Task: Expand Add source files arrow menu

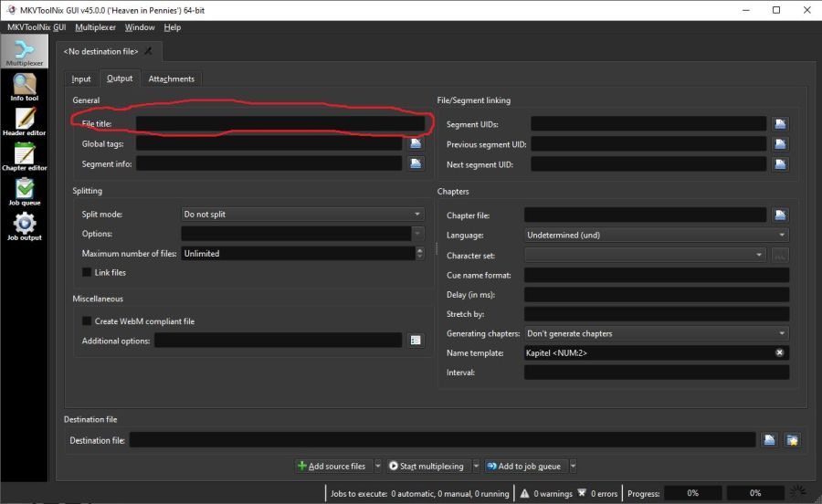Action: pyautogui.click(x=377, y=466)
